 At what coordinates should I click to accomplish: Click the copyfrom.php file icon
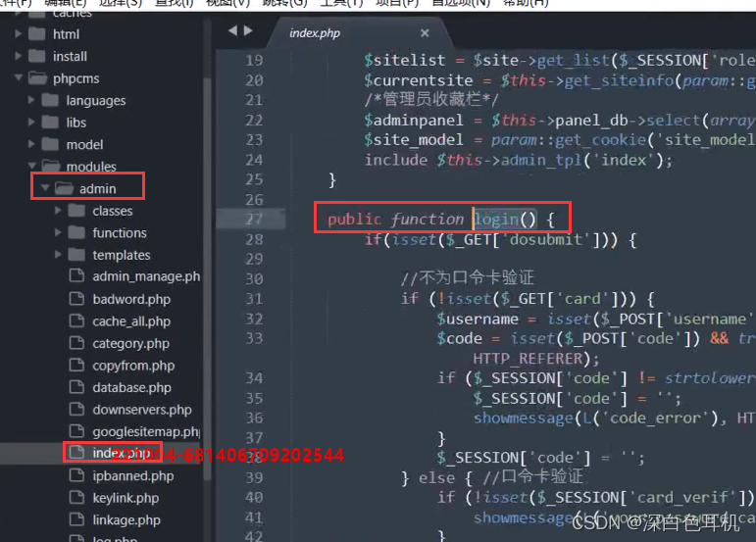76,366
